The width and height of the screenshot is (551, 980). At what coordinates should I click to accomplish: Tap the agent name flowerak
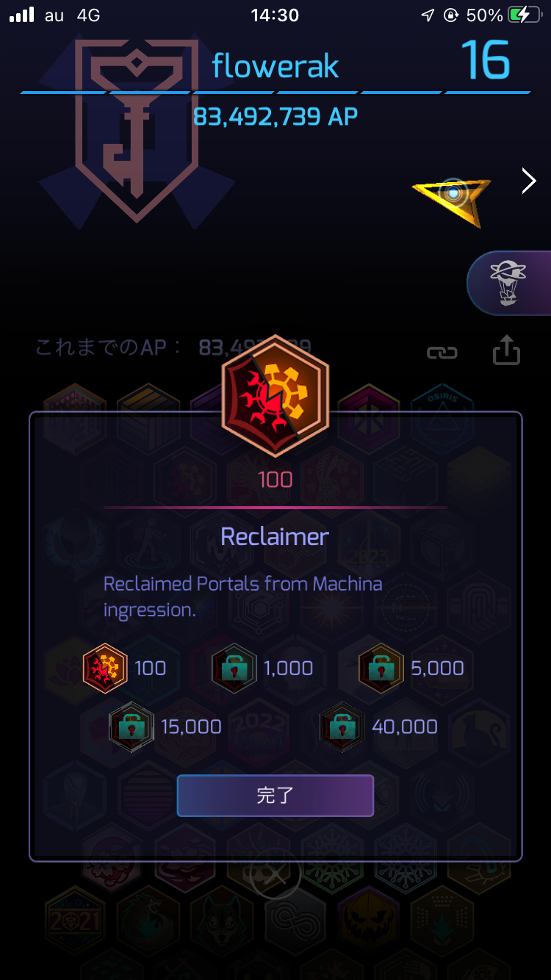pyautogui.click(x=275, y=66)
